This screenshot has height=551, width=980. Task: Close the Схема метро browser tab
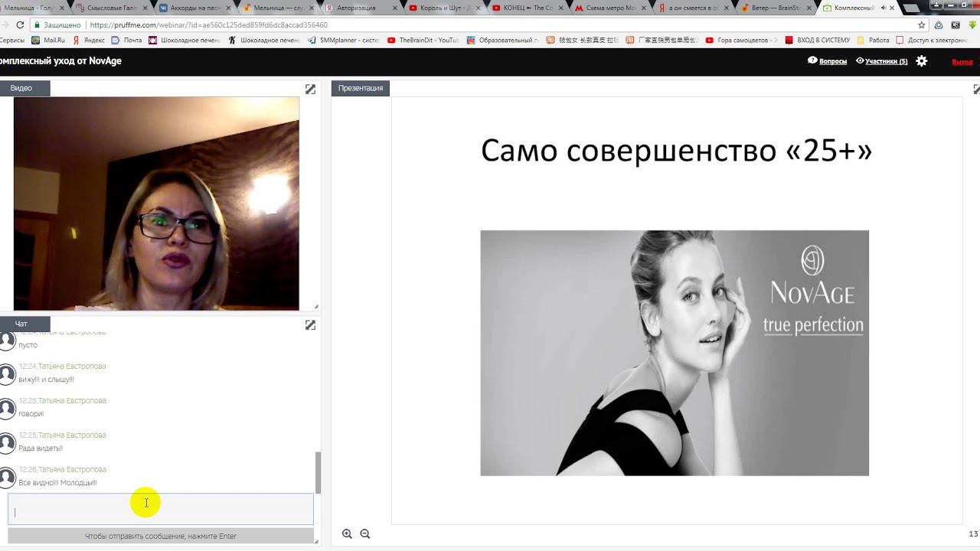click(x=644, y=8)
